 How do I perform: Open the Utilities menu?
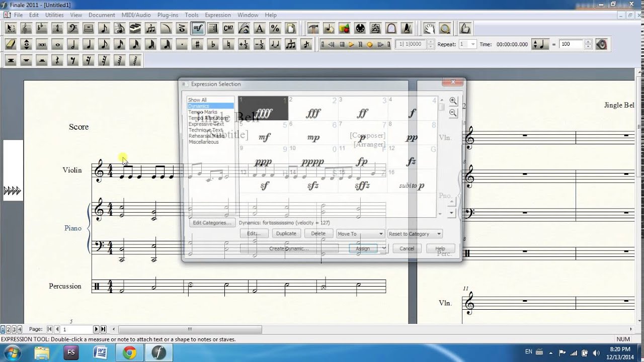point(54,15)
